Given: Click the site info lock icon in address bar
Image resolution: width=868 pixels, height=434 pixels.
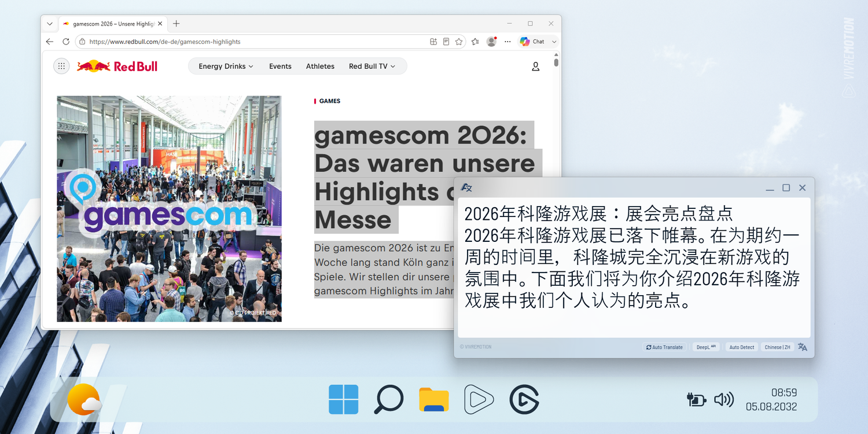Looking at the screenshot, I should pos(82,42).
